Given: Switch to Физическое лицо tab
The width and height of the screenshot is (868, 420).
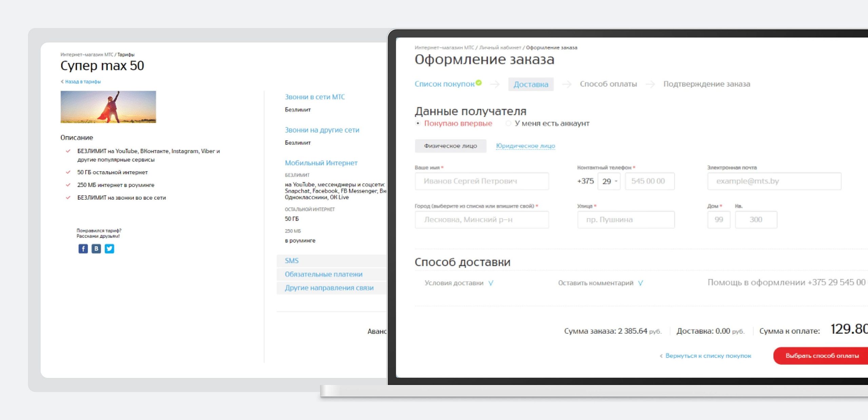Looking at the screenshot, I should point(450,146).
